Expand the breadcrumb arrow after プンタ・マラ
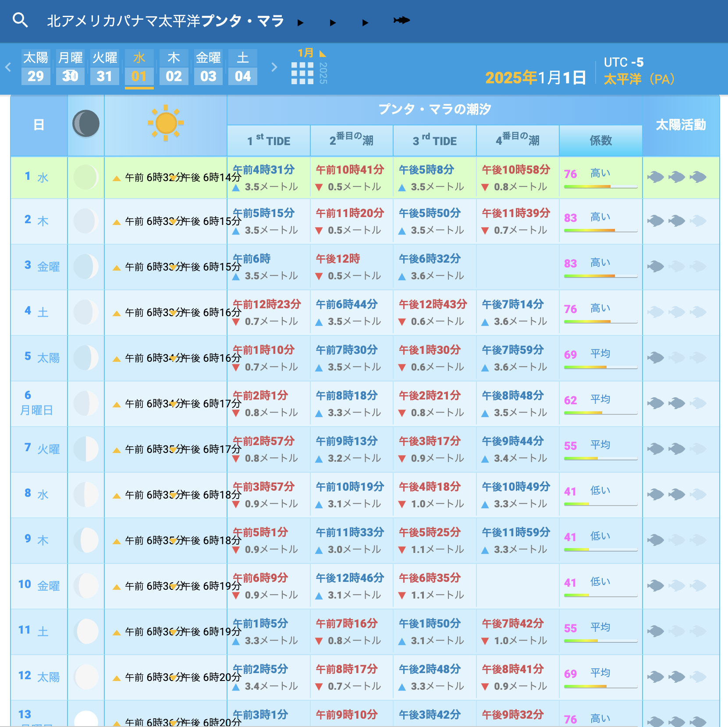The image size is (728, 727). (300, 23)
